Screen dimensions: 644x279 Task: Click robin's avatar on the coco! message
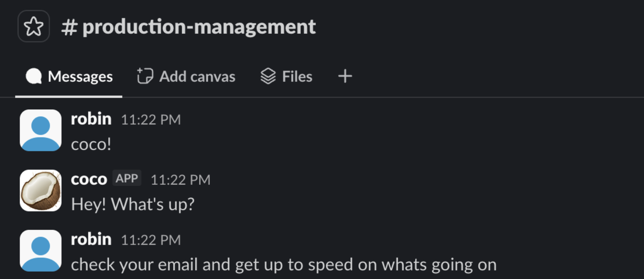coord(41,130)
